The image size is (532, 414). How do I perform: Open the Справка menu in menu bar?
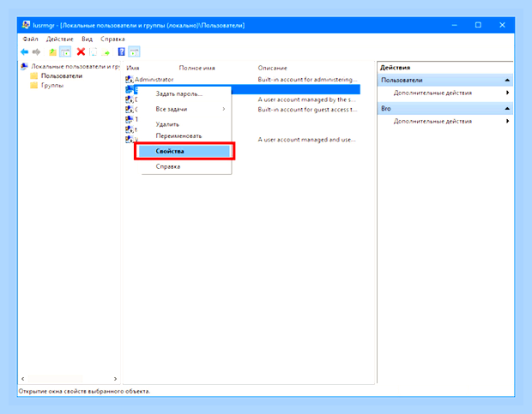pyautogui.click(x=112, y=39)
